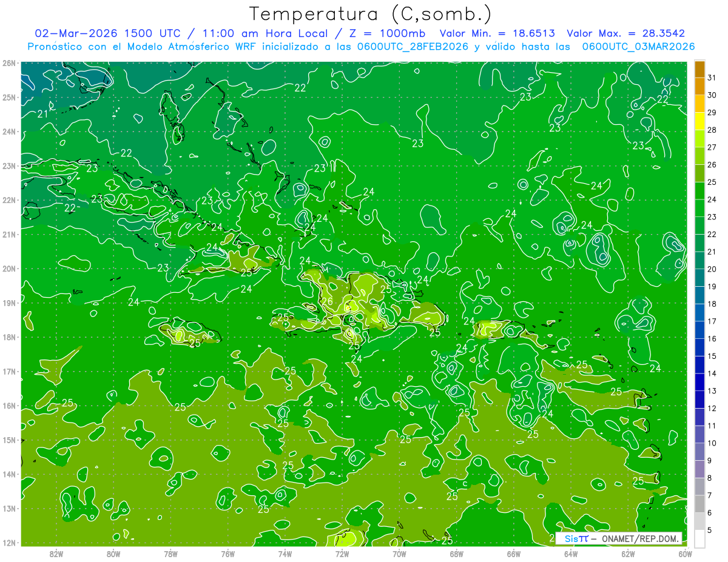
Task: Pick the teal legend swatch between 19 and 20
Action: coord(699,278)
